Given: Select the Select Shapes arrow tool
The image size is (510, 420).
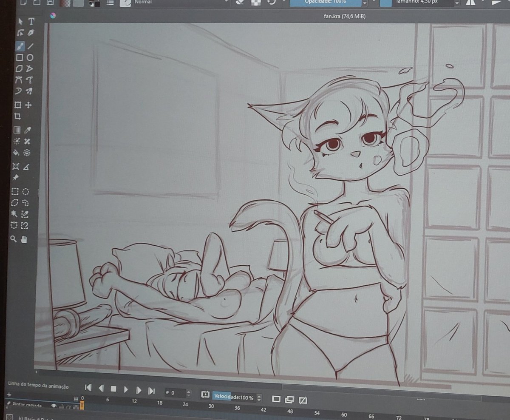Looking at the screenshot, I should pos(20,22).
